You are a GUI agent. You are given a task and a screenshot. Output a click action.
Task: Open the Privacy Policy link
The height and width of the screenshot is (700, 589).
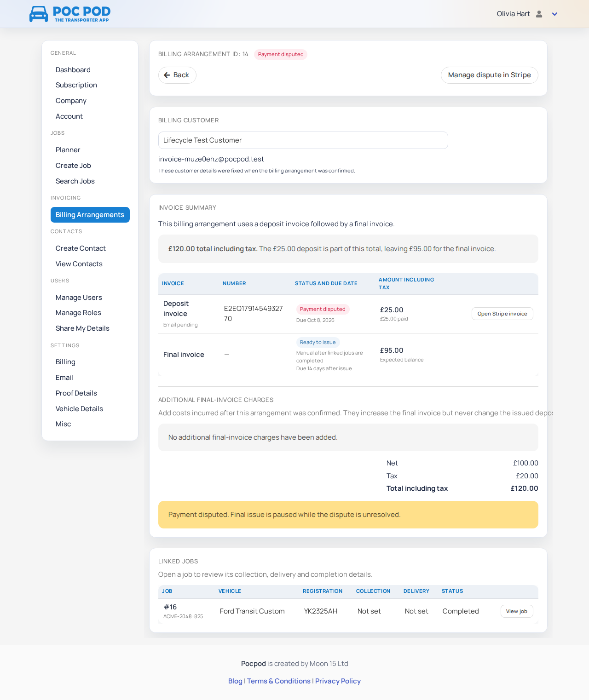[x=338, y=681]
